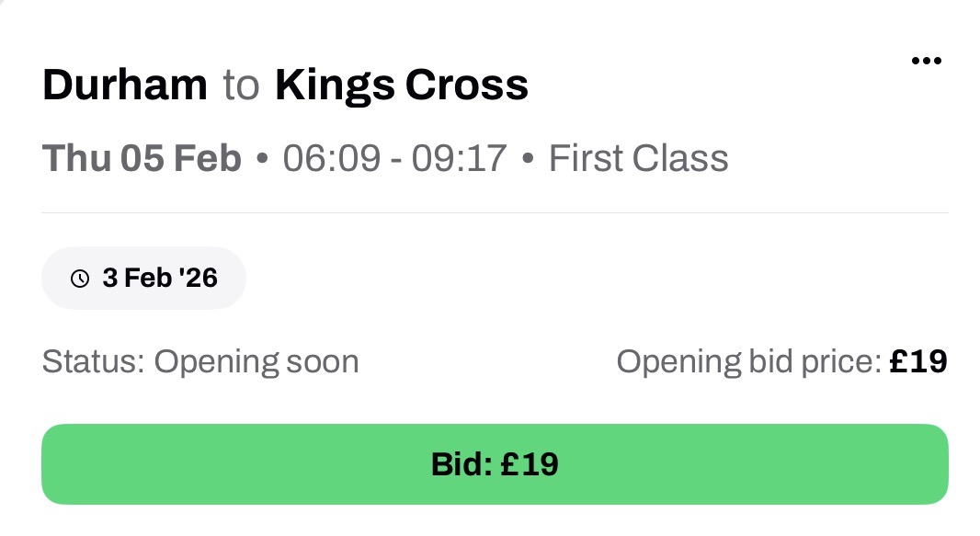This screenshot has width=980, height=536.
Task: Select the Thu 05 Feb travel date
Action: 142,158
